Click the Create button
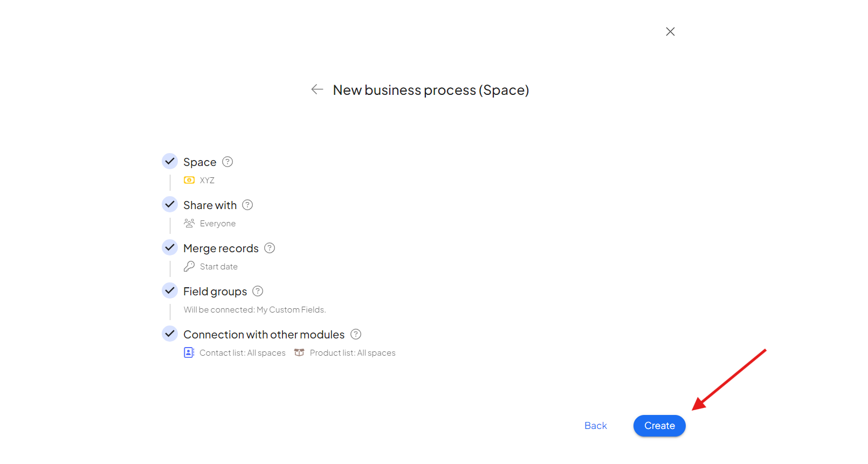868x464 pixels. point(659,426)
